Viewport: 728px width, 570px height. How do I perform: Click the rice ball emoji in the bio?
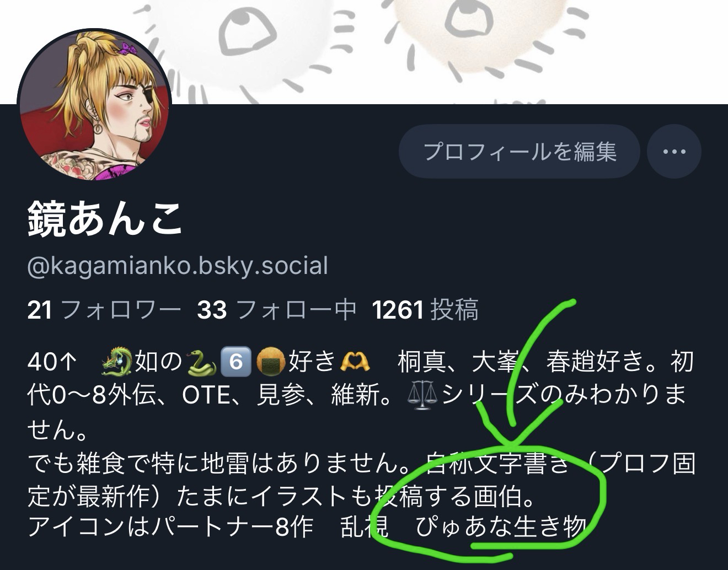271,362
